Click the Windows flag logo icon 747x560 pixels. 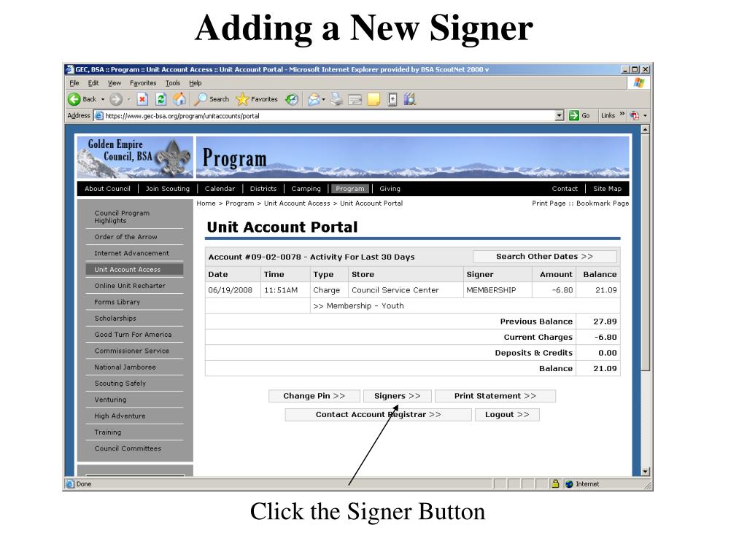coord(639,83)
